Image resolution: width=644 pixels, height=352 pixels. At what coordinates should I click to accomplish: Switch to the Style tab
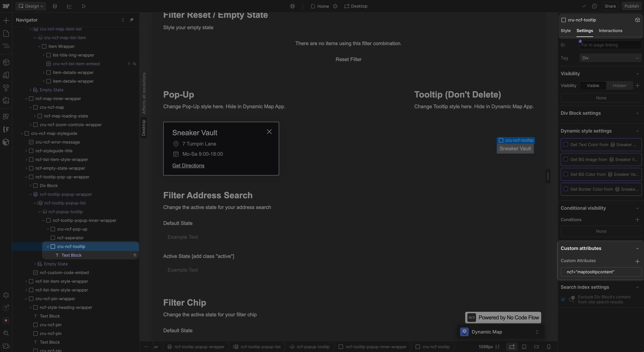tap(566, 31)
